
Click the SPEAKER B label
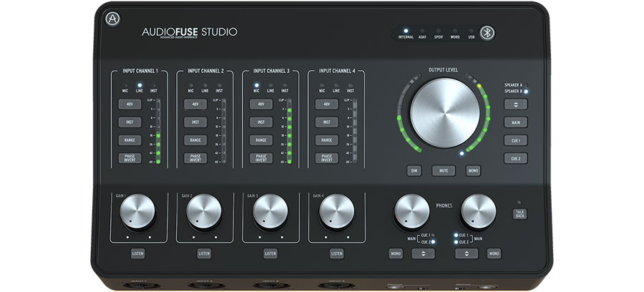point(513,91)
